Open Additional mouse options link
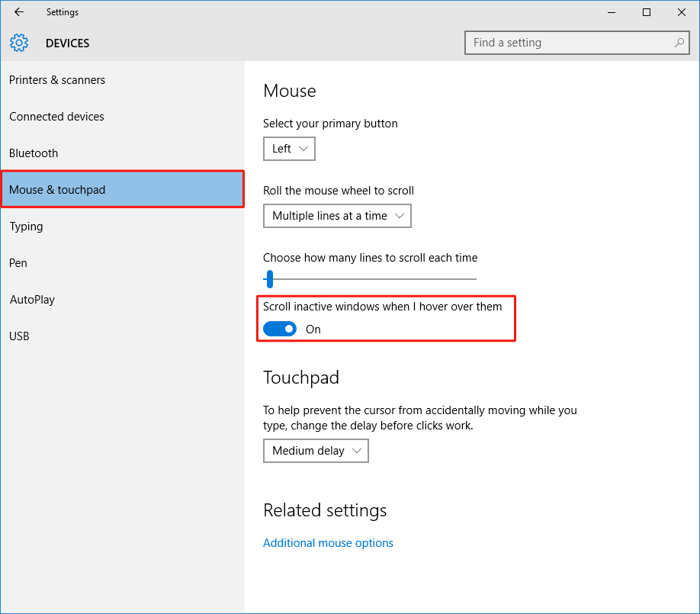Viewport: 700px width, 614px height. 328,543
